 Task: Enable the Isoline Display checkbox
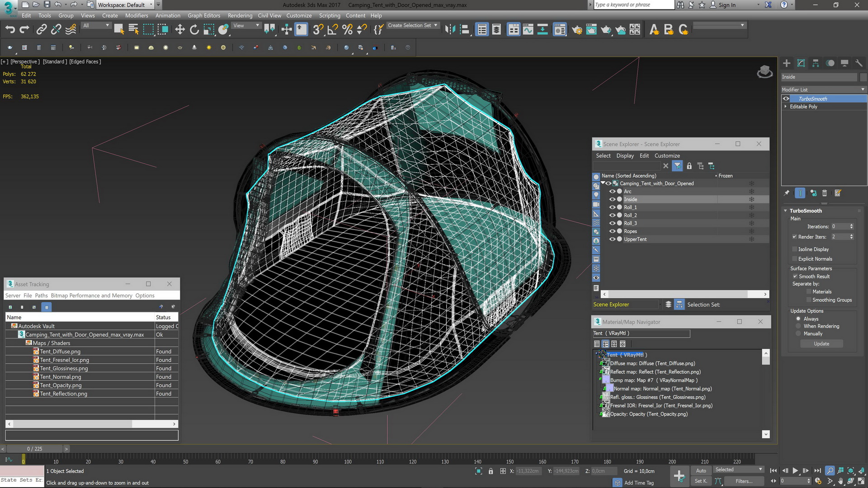coord(795,249)
